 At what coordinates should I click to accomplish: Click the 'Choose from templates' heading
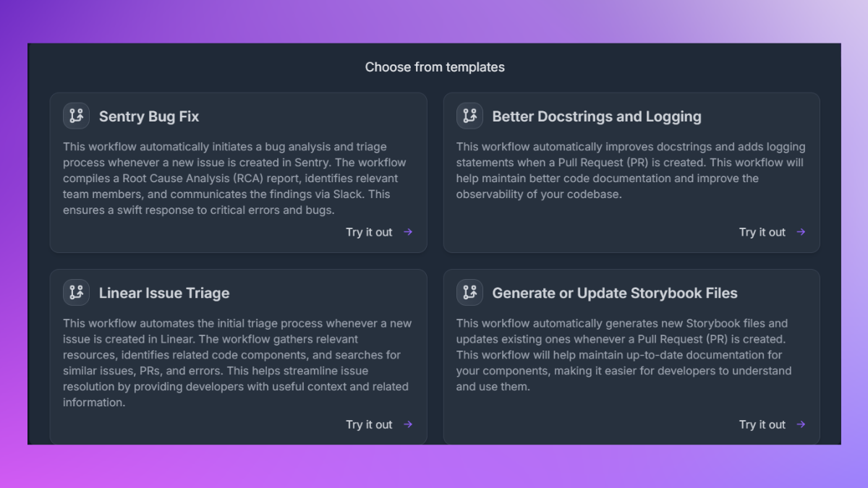coord(435,67)
